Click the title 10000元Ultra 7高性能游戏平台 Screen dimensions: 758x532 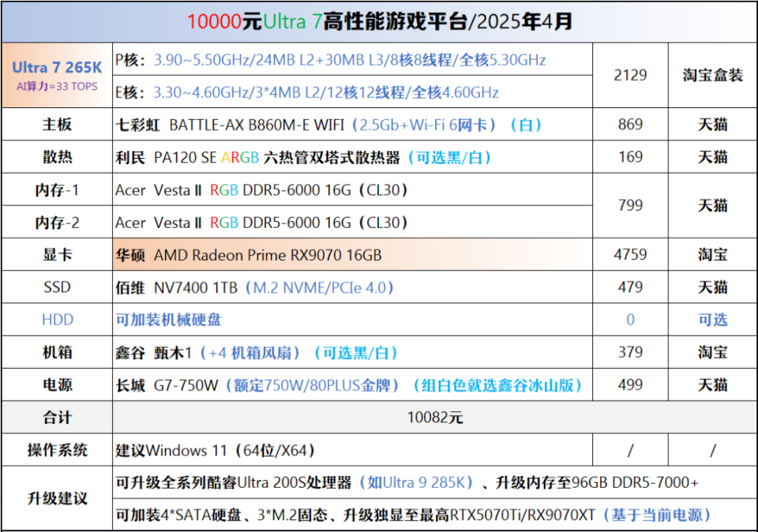[379, 22]
